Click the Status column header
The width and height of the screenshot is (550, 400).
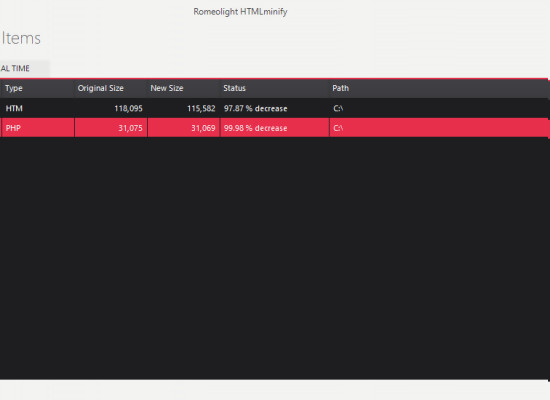[x=274, y=88]
